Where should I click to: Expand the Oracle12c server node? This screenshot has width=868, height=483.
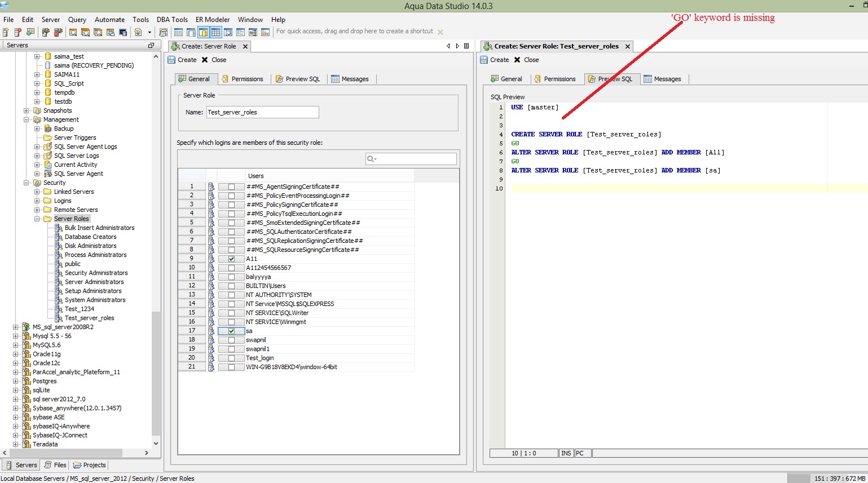[x=16, y=363]
